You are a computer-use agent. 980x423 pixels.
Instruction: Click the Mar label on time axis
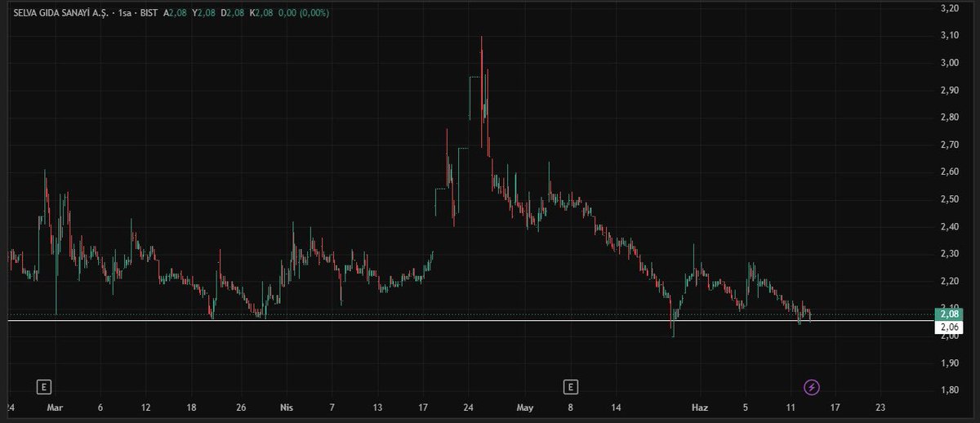[54, 407]
